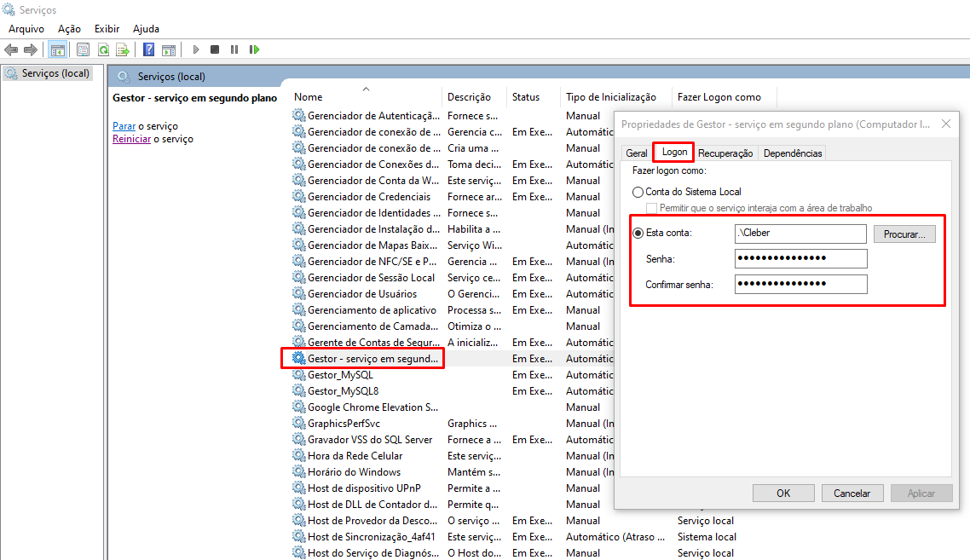The width and height of the screenshot is (970, 560).
Task: Check Permitir que o serviço interaja checkbox
Action: point(652,208)
